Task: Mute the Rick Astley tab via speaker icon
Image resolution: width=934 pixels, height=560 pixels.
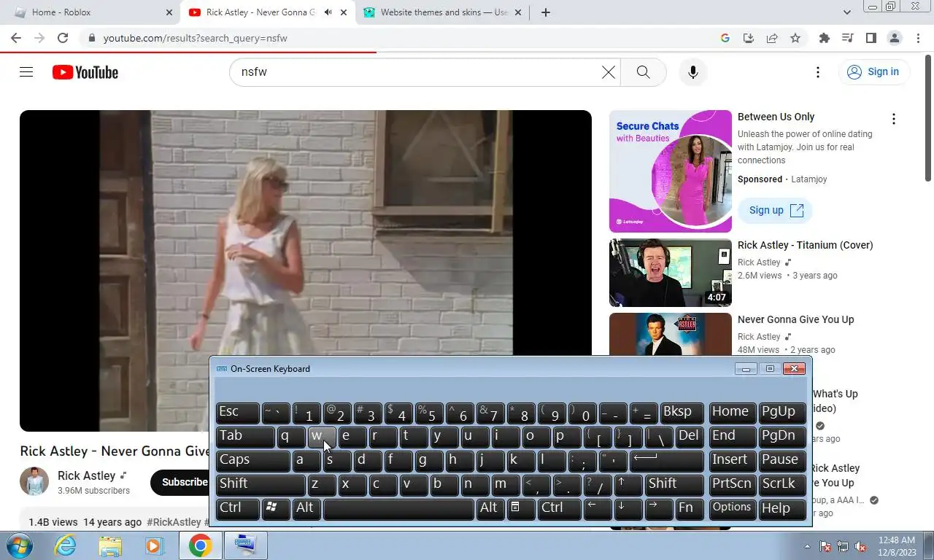Action: 328,12
